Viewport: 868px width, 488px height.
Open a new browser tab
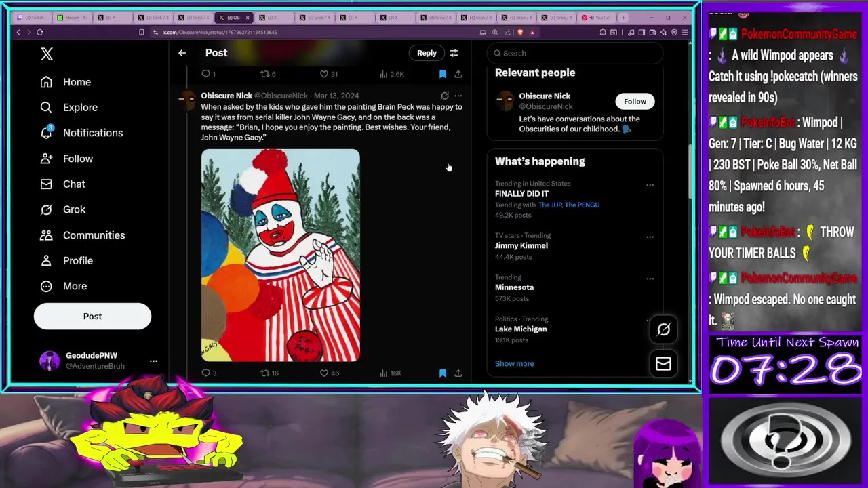click(624, 17)
